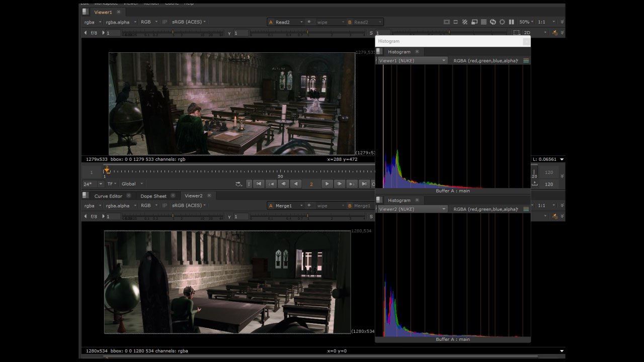Click the refresh viewer icon in Viewer1

coord(493,22)
